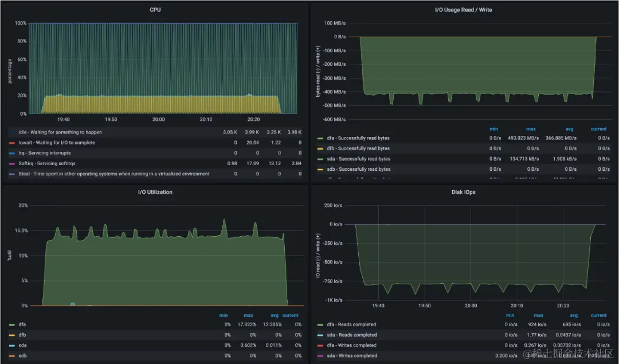Sort I/O Utilization legend by max column
The height and width of the screenshot is (364, 619).
(248, 315)
